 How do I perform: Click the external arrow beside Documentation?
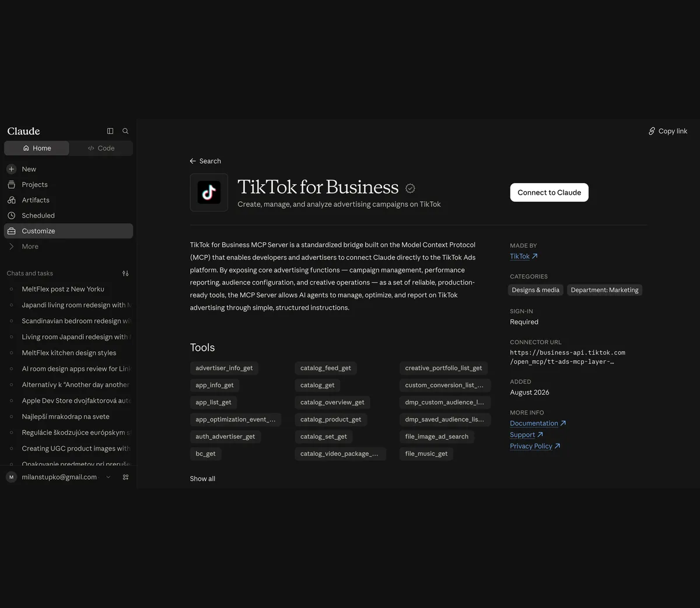(563, 423)
